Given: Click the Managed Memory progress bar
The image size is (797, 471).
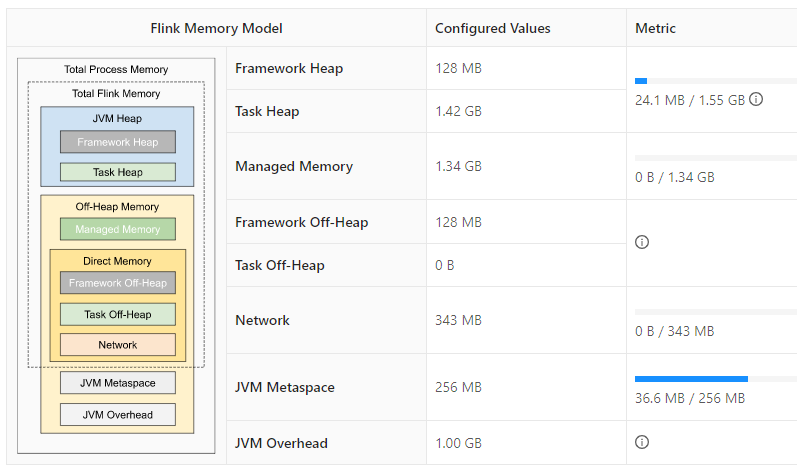Looking at the screenshot, I should click(715, 158).
